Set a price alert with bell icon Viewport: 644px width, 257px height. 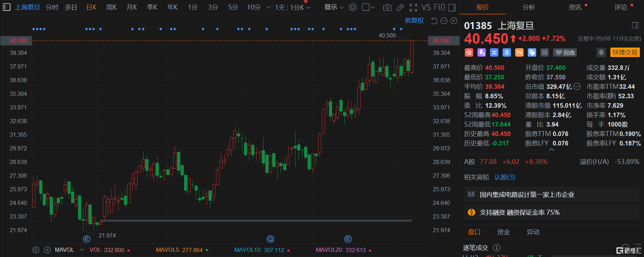click(601, 52)
